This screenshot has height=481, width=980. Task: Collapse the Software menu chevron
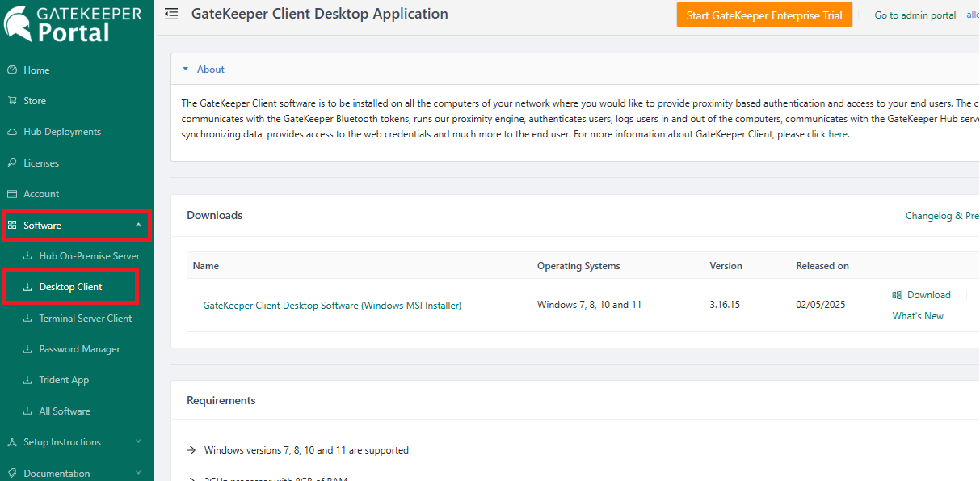[138, 226]
